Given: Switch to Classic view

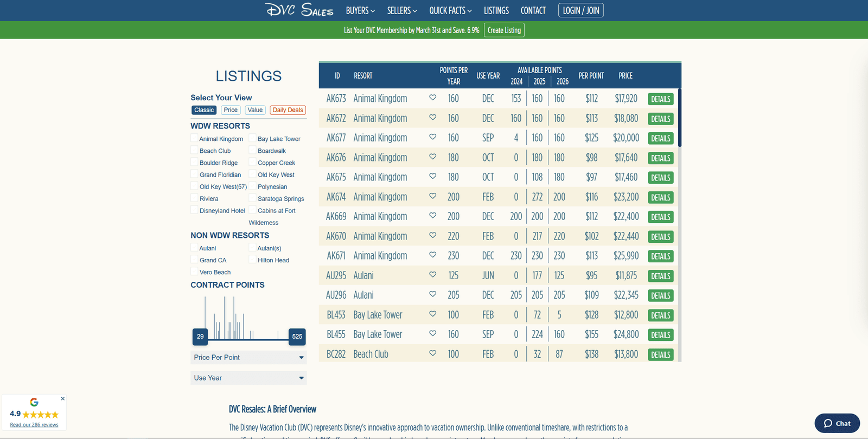Looking at the screenshot, I should 204,110.
